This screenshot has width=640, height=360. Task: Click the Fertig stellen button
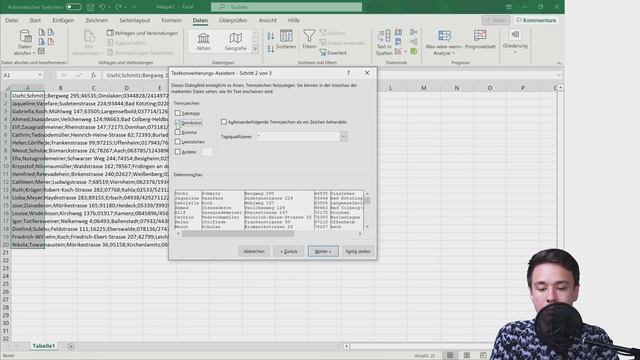tap(358, 251)
